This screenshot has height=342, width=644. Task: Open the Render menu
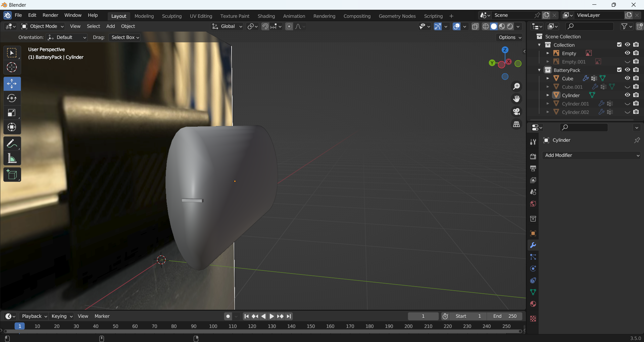[50, 15]
